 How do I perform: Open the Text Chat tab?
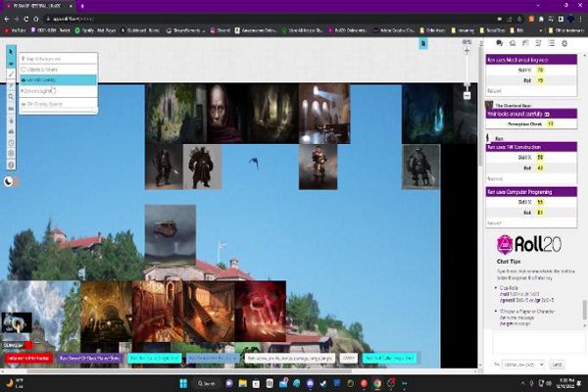(499, 43)
